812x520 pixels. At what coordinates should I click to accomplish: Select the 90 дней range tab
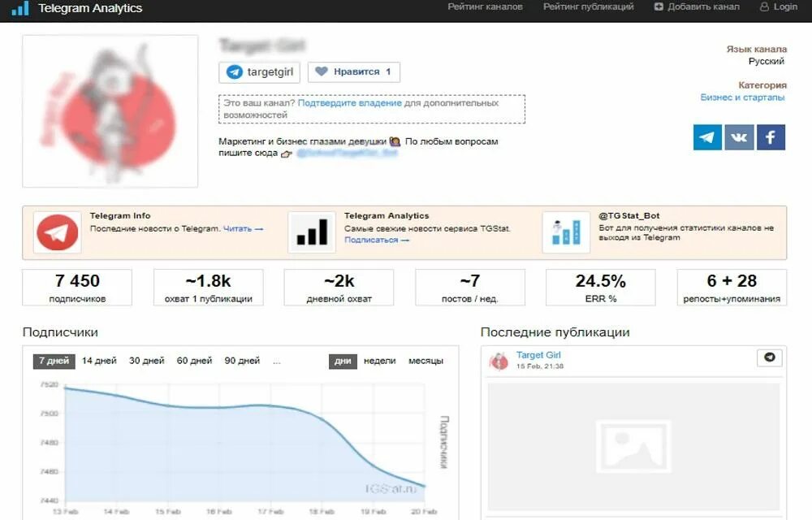click(242, 361)
